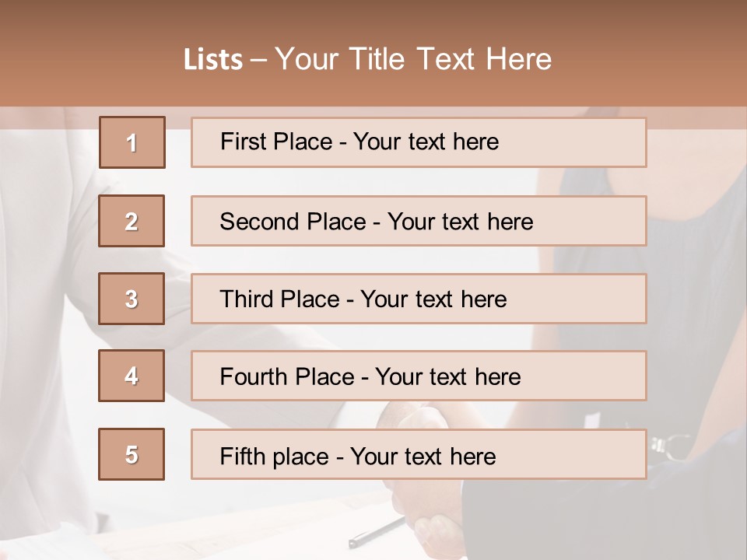Click the white jacket on the left

pyautogui.click(x=47, y=311)
